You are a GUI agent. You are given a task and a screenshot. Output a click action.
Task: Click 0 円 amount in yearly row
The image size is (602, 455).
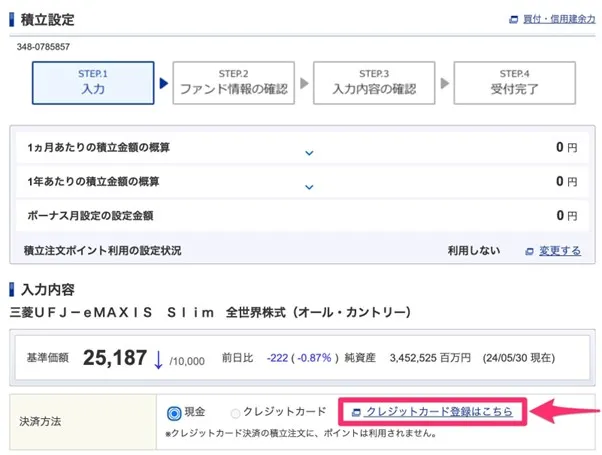click(567, 181)
